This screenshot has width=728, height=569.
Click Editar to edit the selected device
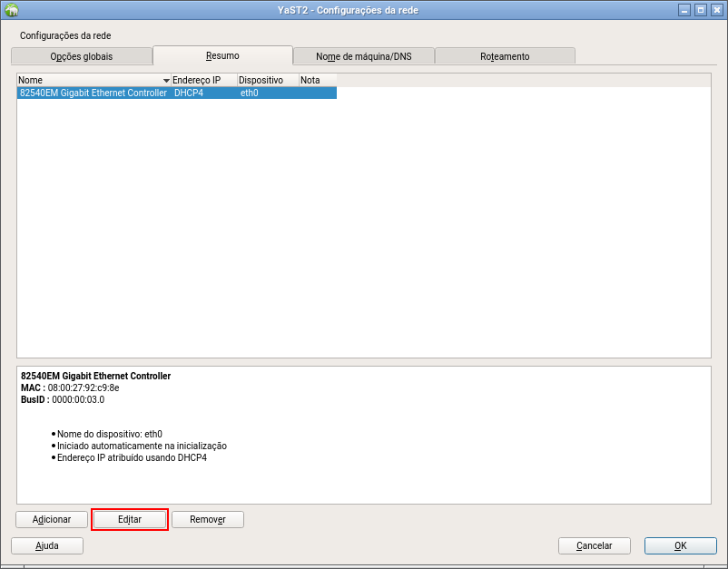coord(130,519)
